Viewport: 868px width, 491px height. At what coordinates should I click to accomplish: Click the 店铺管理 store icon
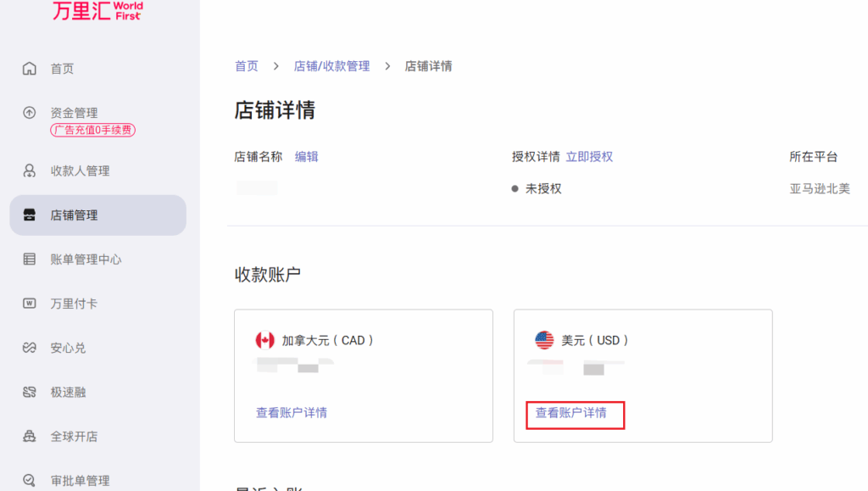(x=30, y=215)
